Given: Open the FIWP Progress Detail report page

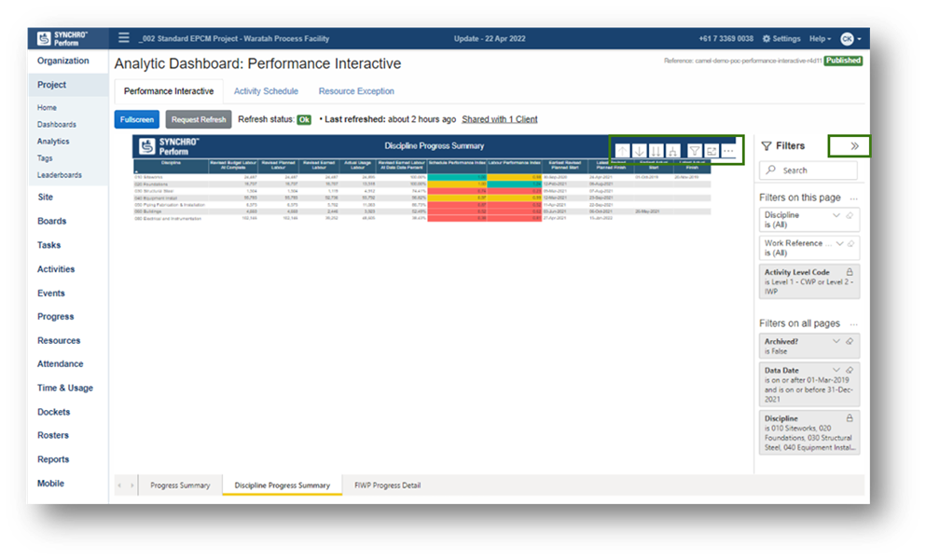Looking at the screenshot, I should [x=386, y=485].
